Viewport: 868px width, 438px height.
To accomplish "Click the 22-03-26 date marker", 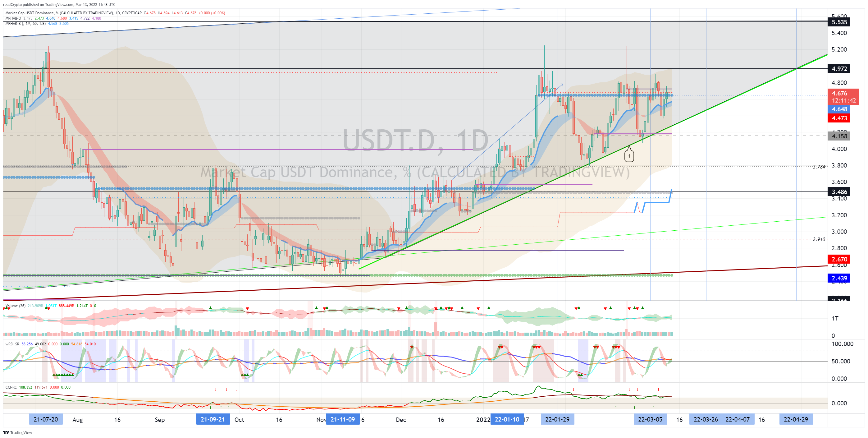I will (706, 419).
